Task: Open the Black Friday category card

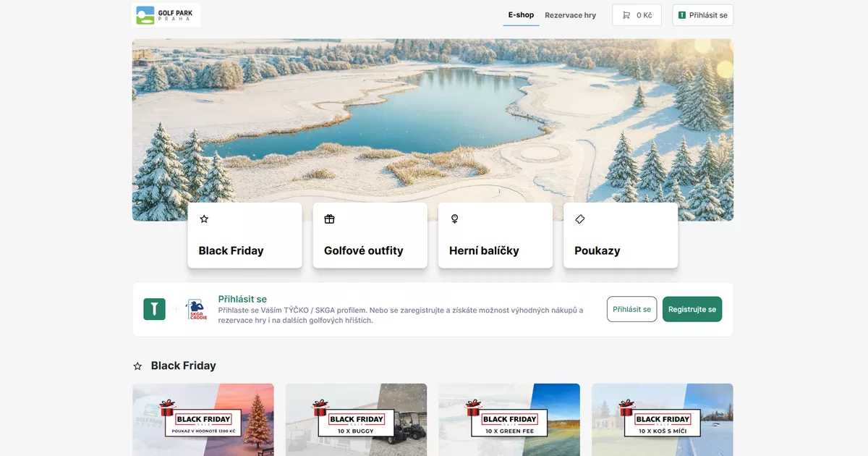Action: (x=244, y=236)
